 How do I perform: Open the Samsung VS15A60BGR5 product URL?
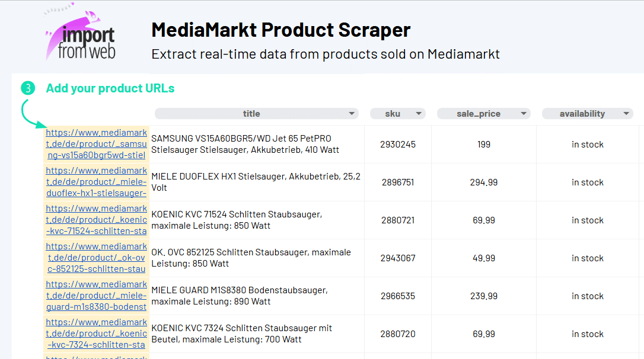coord(96,145)
